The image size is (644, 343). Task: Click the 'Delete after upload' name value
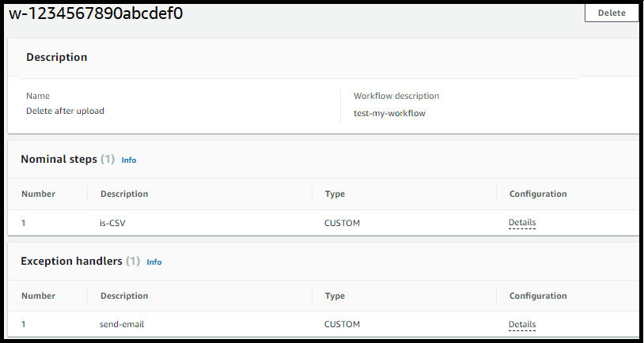[65, 111]
